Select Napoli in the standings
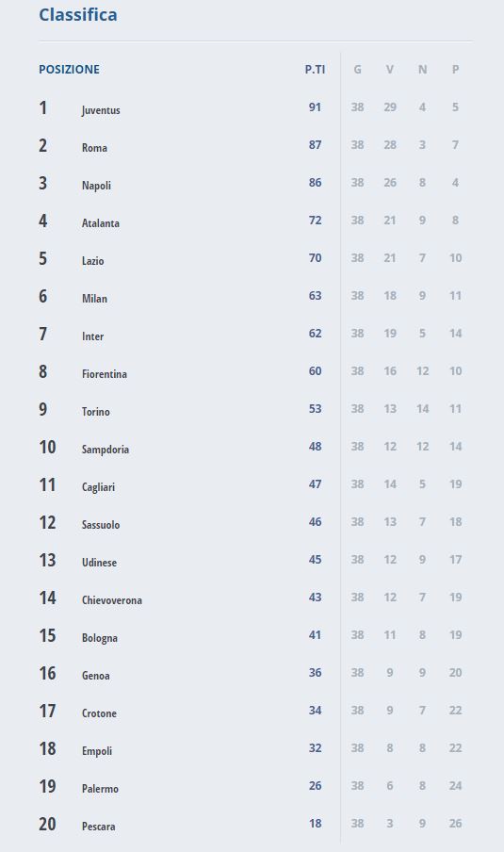This screenshot has width=504, height=852. [96, 186]
